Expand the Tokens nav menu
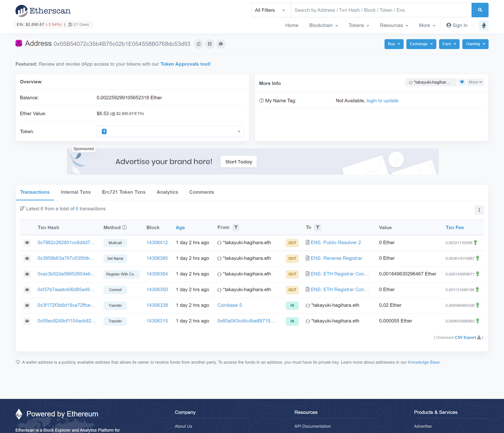This screenshot has height=433, width=504. coord(358,25)
